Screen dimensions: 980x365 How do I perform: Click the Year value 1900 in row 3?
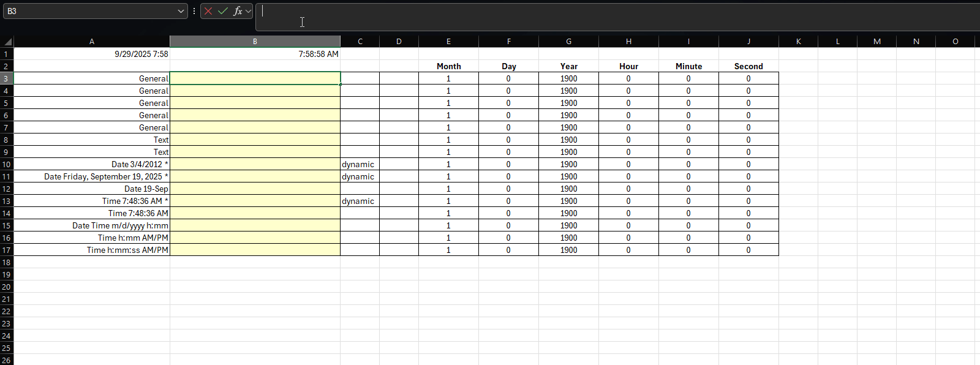point(568,78)
